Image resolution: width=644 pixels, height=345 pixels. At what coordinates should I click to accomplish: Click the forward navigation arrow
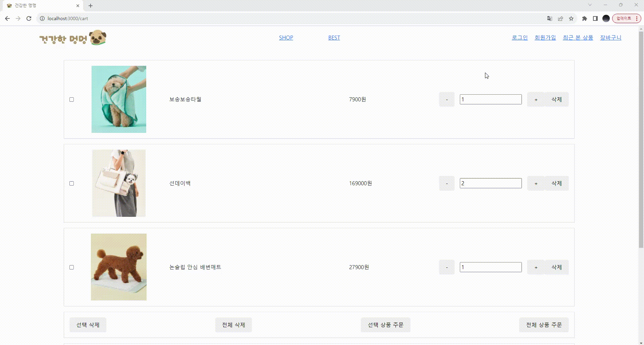coord(18,18)
